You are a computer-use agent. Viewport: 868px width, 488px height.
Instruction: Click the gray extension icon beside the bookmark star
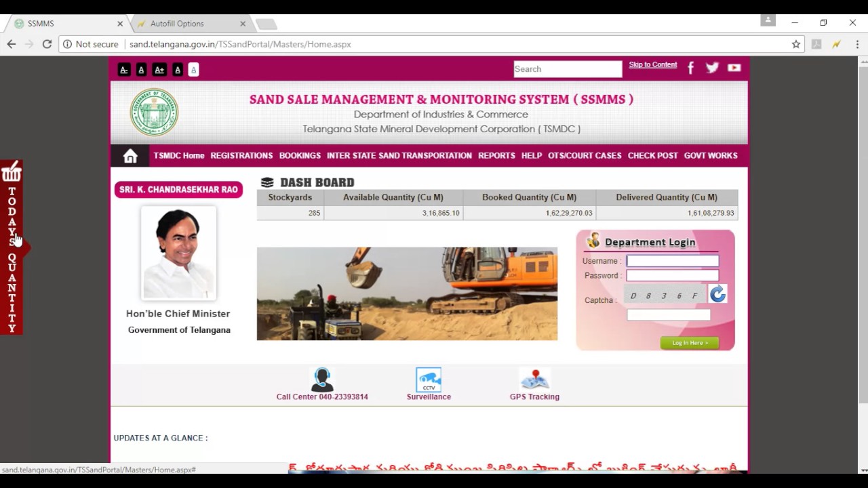coord(816,44)
